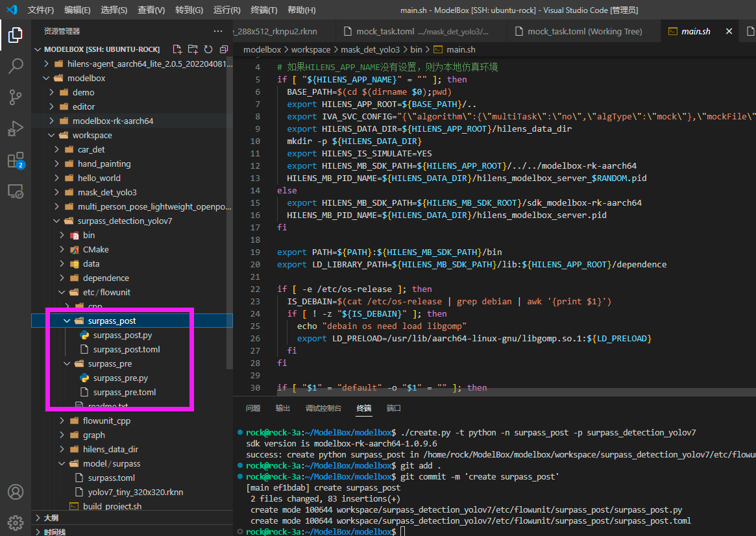This screenshot has height=536, width=756.
Task: Open the Manage gear icon
Action: (x=16, y=522)
